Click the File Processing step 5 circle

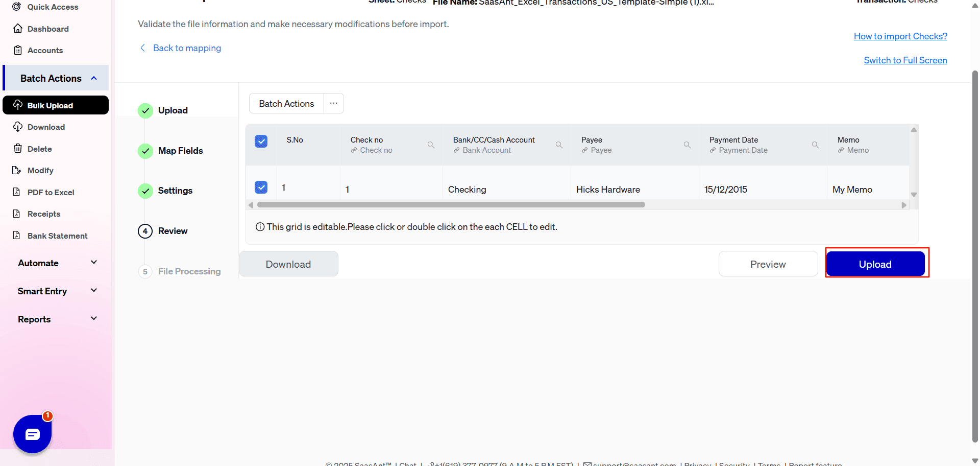click(x=145, y=271)
